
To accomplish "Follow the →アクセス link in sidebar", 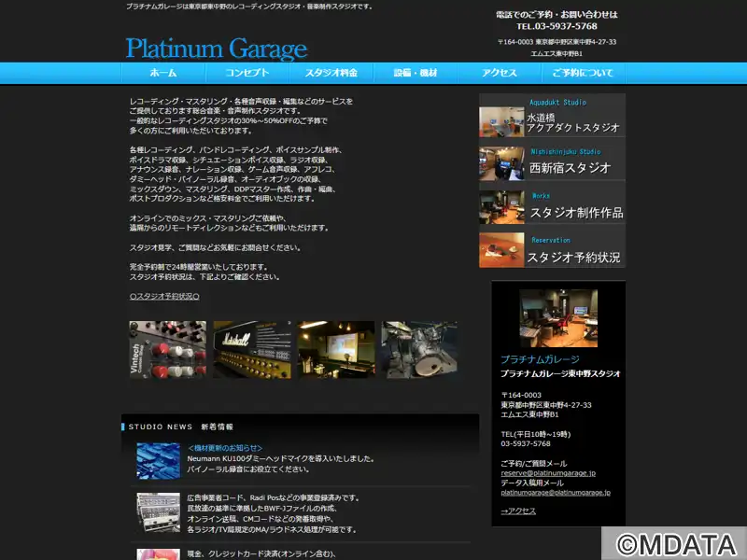I will tap(518, 511).
